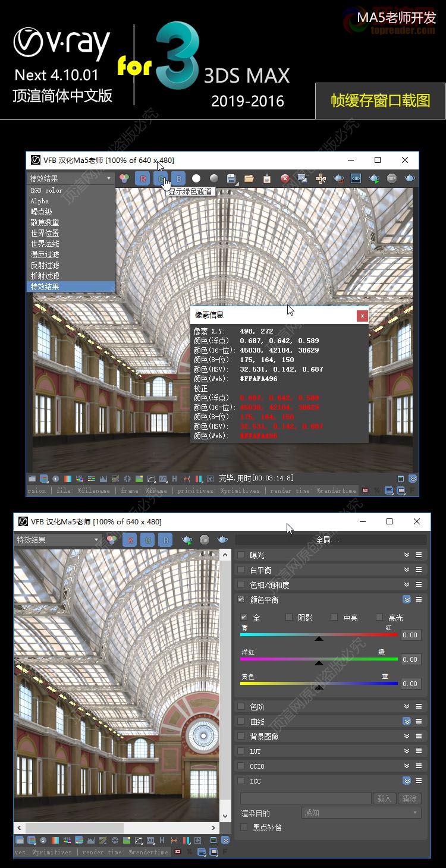Viewport: 446px width, 868px height.
Task: Uncheck the 颜色平衡 checkbox
Action: (241, 600)
